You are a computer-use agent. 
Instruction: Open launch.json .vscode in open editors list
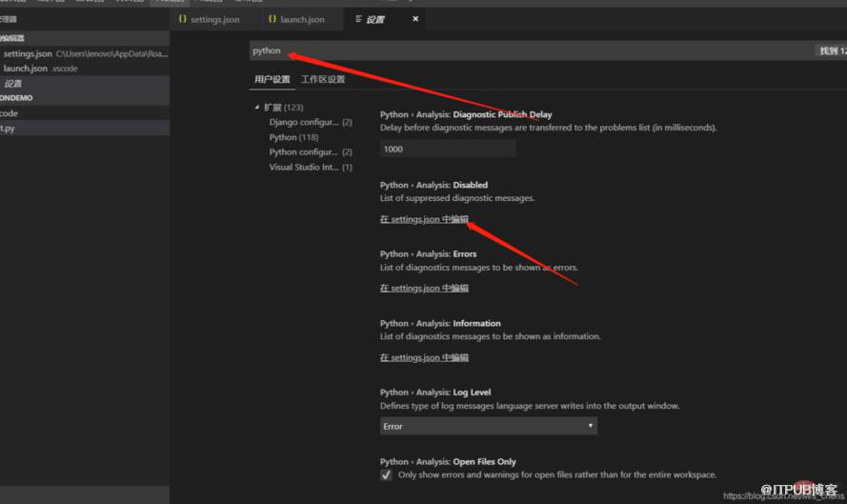pyautogui.click(x=86, y=69)
